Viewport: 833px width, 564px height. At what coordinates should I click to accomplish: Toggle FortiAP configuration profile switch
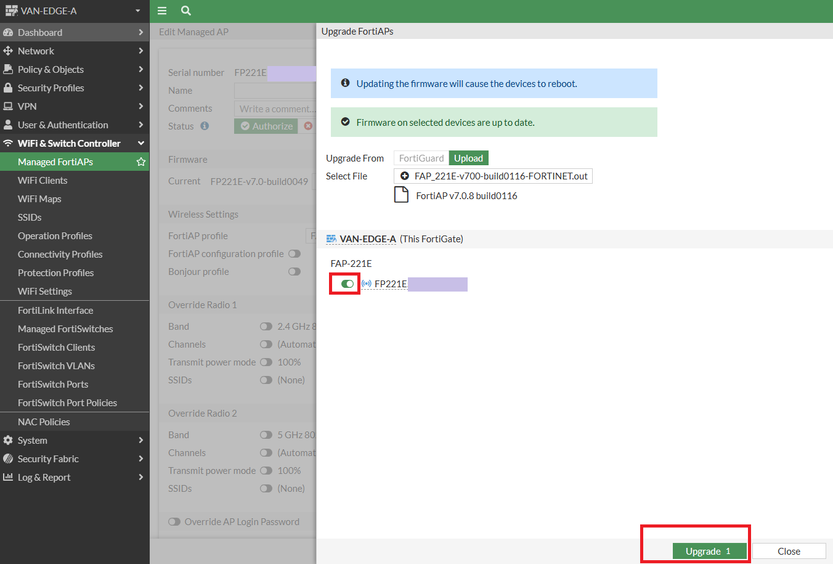coord(294,254)
